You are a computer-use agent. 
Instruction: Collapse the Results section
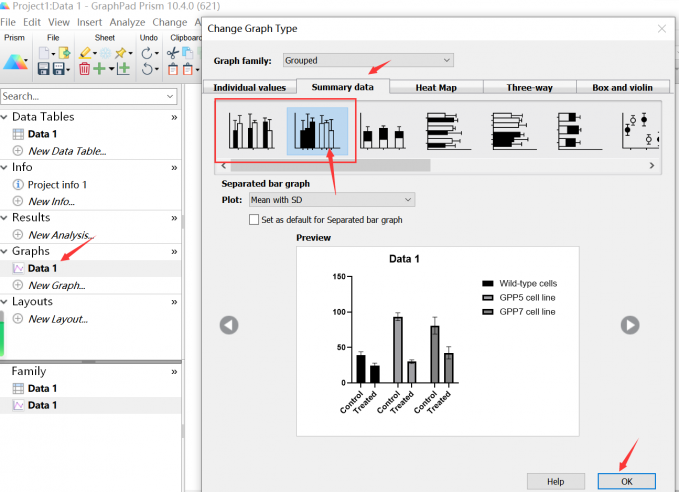click(4, 217)
